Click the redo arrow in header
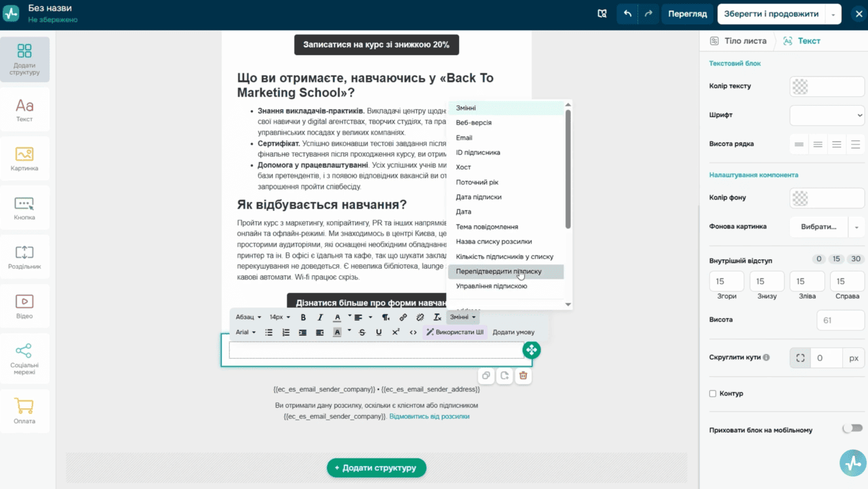This screenshot has width=868, height=489. [x=648, y=14]
